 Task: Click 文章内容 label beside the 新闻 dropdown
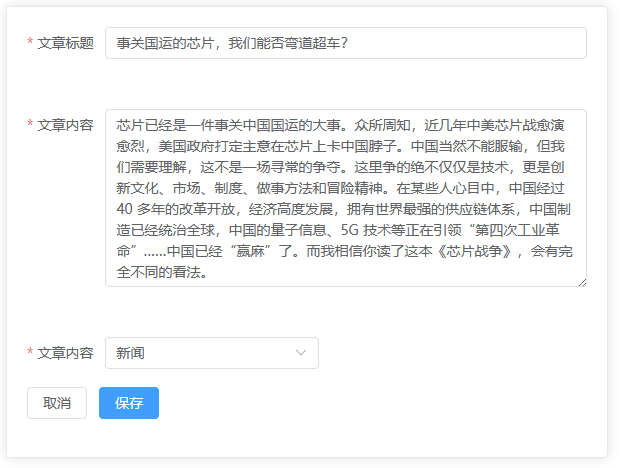[x=65, y=353]
